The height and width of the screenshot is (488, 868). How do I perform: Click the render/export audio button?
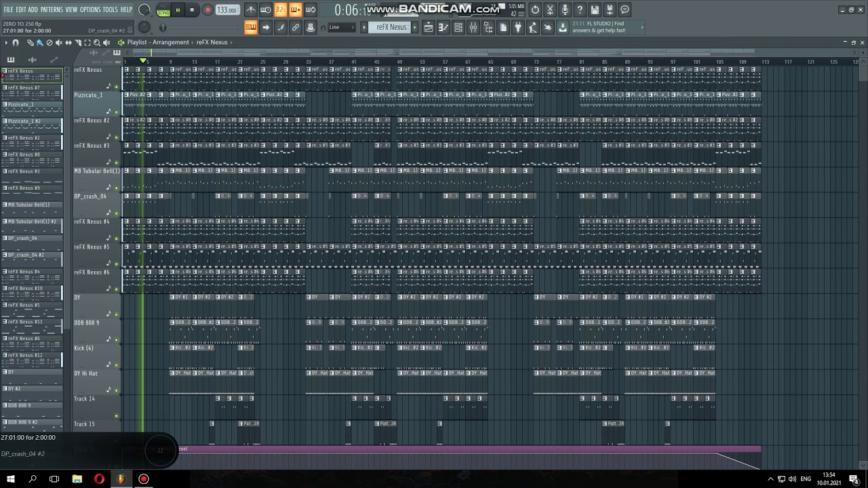610,9
